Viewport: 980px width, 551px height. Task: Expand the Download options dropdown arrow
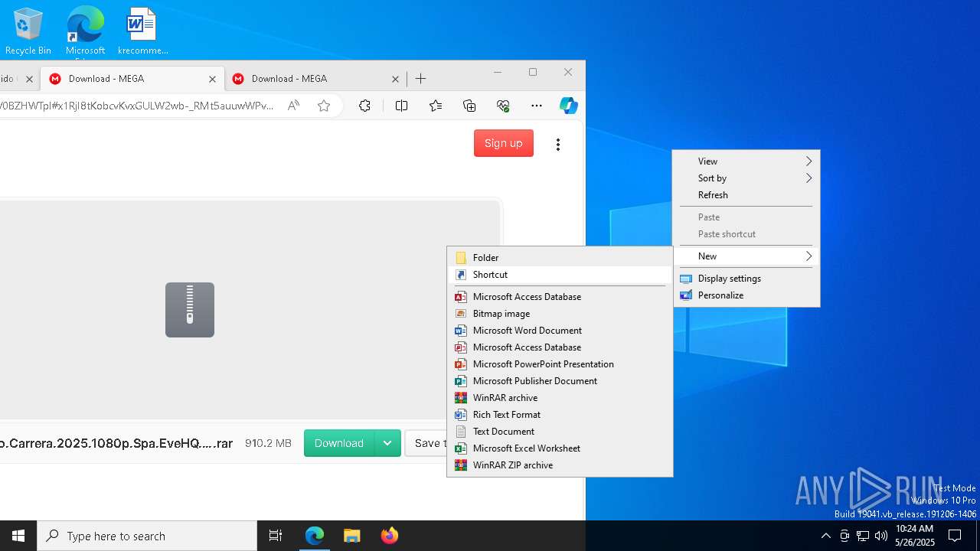(x=387, y=443)
